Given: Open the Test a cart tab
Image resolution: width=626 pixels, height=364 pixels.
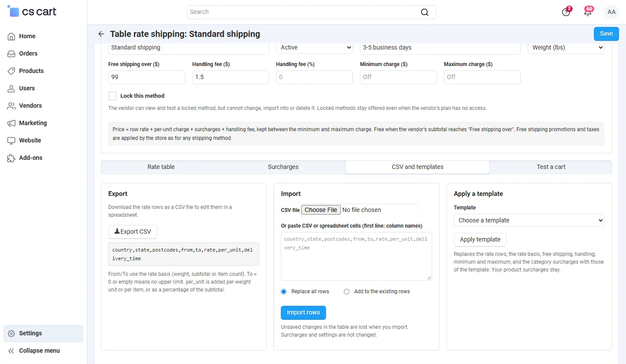Looking at the screenshot, I should click(551, 167).
